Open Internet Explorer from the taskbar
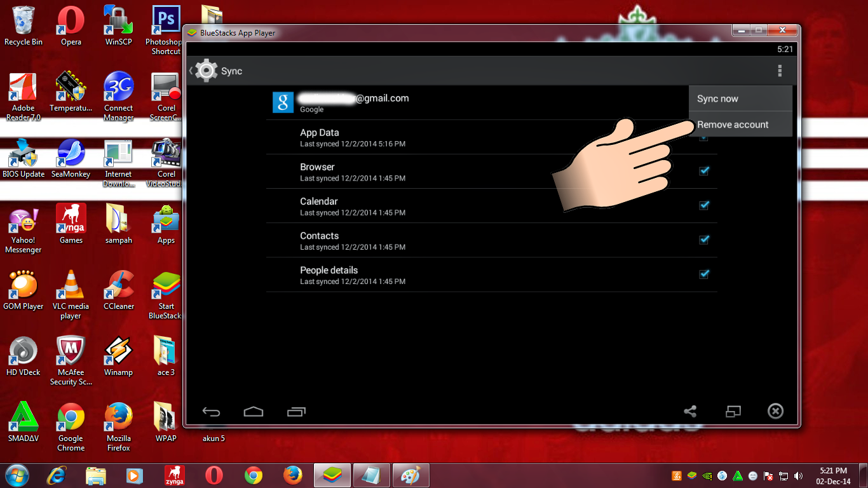Screen dimensions: 868x488 click(57, 475)
